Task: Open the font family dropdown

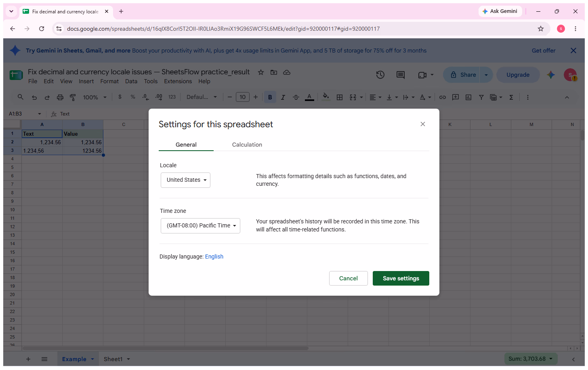Action: click(202, 97)
